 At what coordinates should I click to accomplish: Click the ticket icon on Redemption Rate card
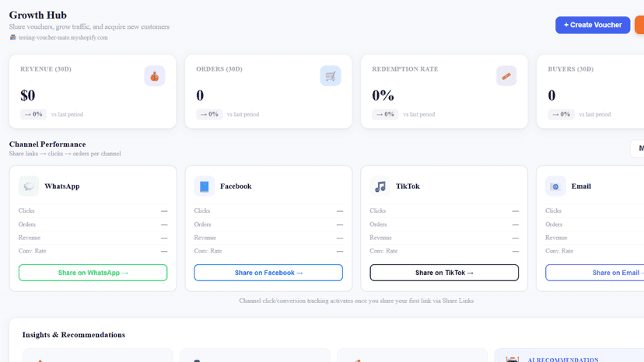point(506,76)
